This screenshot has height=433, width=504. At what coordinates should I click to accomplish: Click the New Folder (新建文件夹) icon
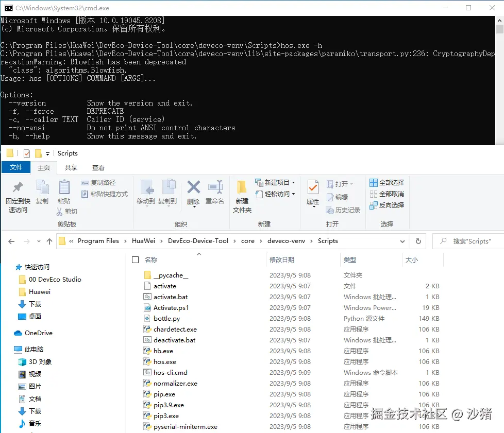[242, 187]
